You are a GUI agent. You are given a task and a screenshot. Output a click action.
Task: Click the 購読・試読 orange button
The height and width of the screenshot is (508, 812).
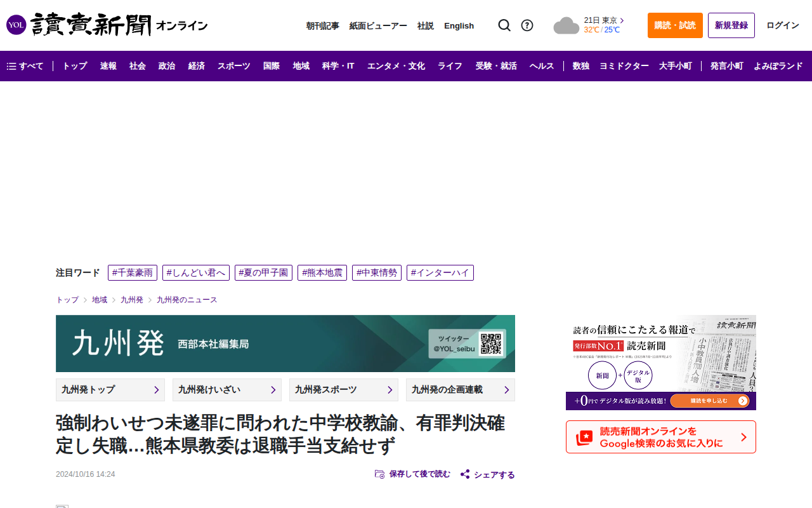tap(675, 25)
